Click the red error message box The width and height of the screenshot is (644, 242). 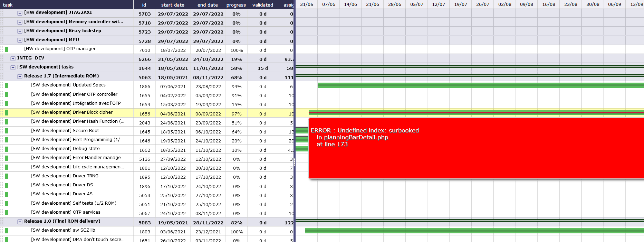click(x=476, y=148)
